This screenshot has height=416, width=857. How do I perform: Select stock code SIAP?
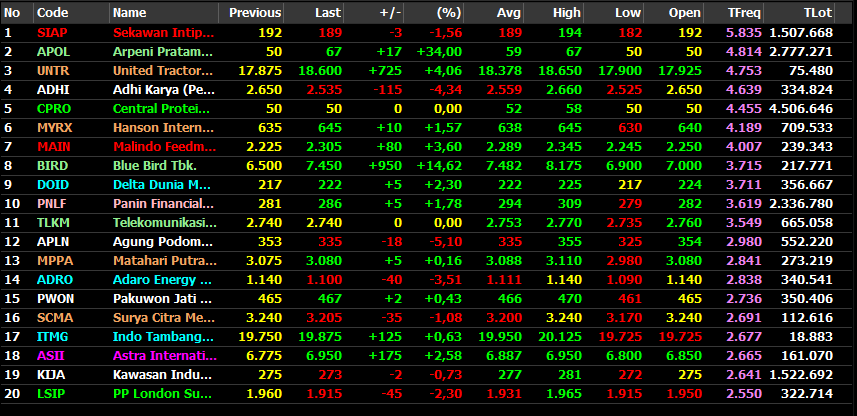click(52, 33)
